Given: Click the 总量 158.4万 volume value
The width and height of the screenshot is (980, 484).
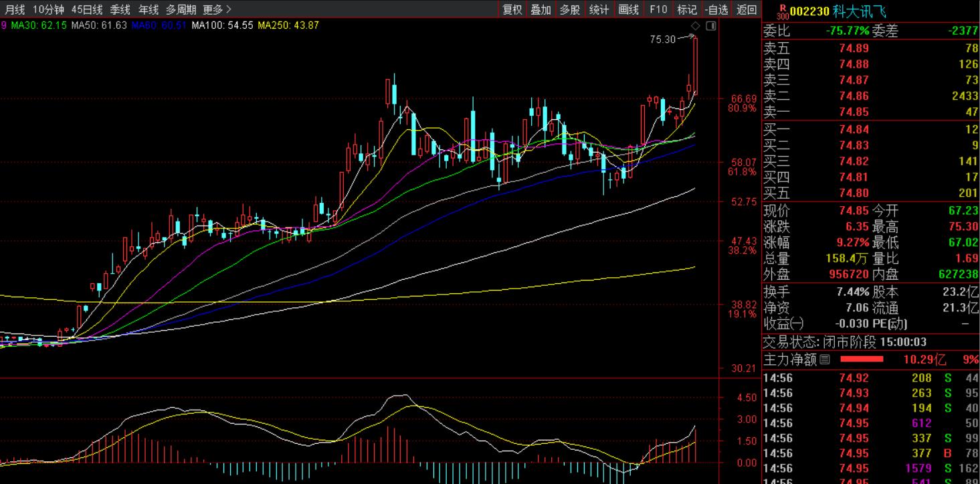Looking at the screenshot, I should tap(848, 258).
